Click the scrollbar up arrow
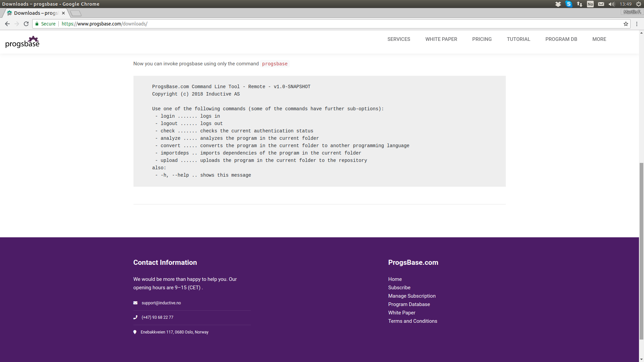Screen dimensions: 644x362 point(641,33)
